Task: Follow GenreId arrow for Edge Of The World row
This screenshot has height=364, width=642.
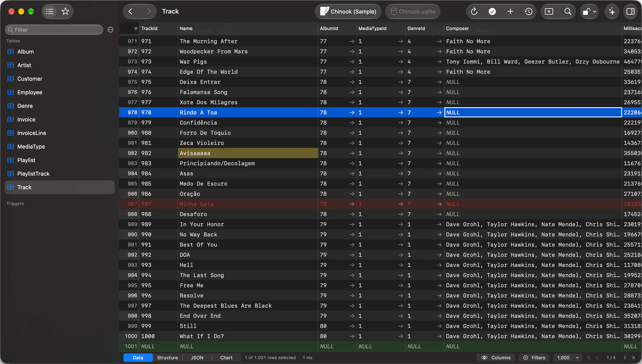Action: [439, 72]
